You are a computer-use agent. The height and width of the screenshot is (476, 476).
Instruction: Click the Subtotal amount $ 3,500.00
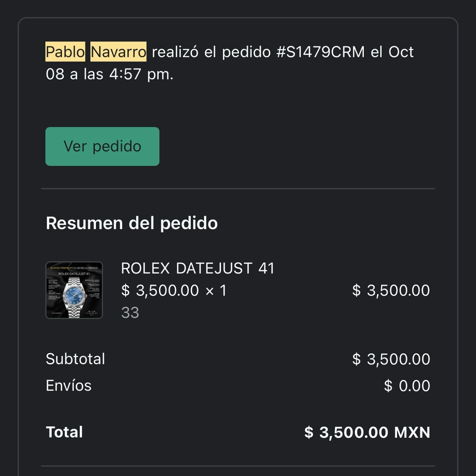pos(391,359)
